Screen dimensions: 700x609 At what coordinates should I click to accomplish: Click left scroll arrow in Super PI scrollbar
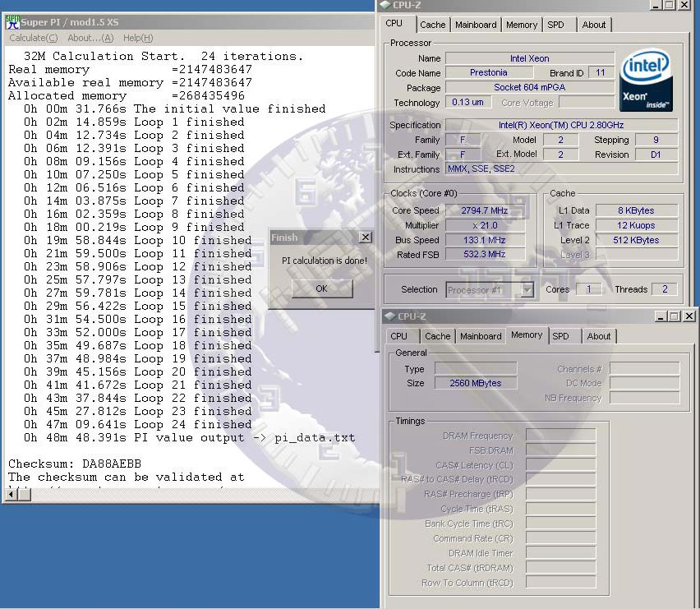click(12, 494)
